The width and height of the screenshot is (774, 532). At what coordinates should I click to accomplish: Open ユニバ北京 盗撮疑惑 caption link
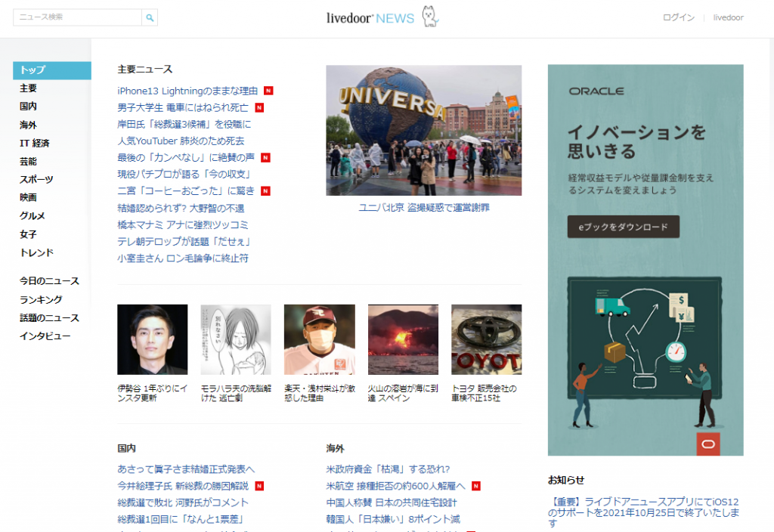tap(424, 208)
